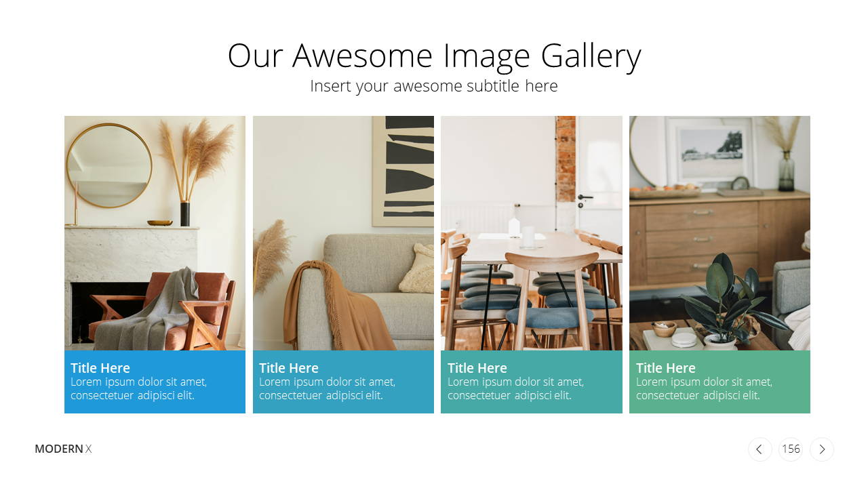Select the dining table and chairs photo
Viewport: 868px width, 488px height.
(532, 233)
